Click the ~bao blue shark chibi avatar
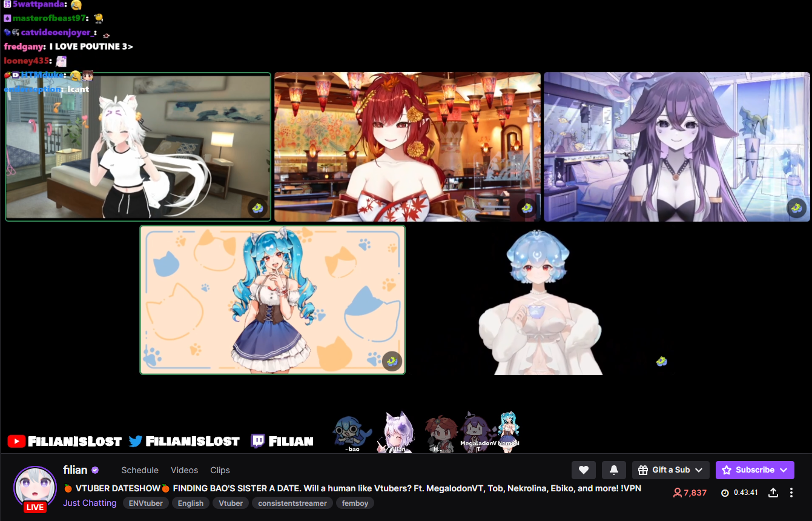The width and height of the screenshot is (812, 521). [351, 433]
